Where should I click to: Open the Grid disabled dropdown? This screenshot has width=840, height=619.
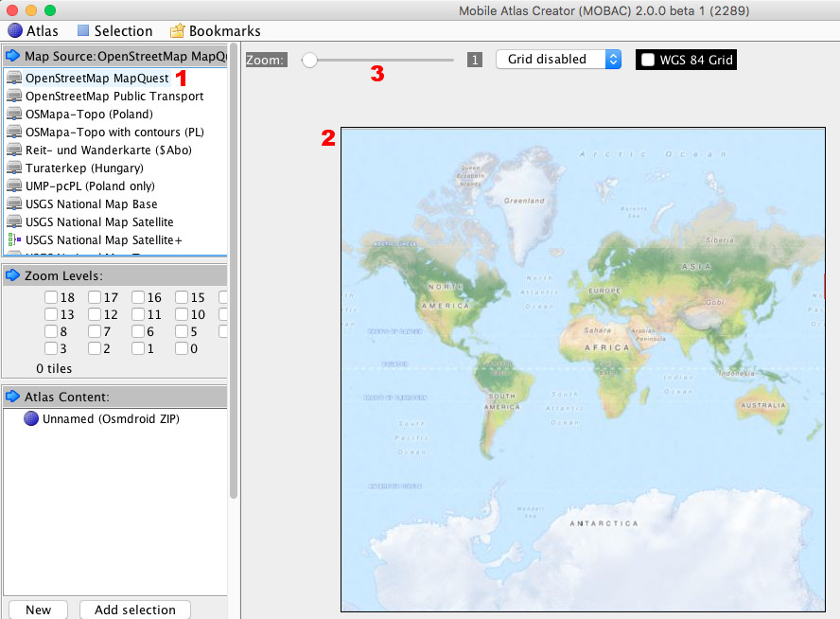click(x=559, y=59)
